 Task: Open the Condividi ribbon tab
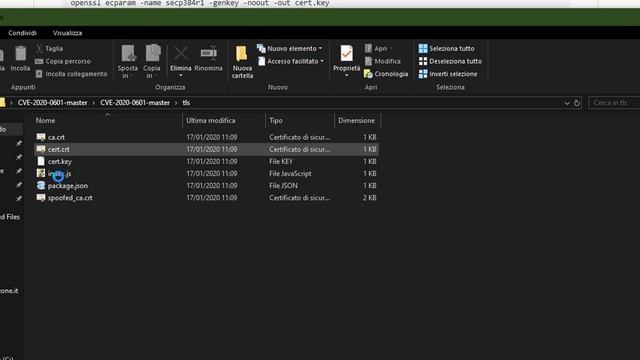[22, 33]
